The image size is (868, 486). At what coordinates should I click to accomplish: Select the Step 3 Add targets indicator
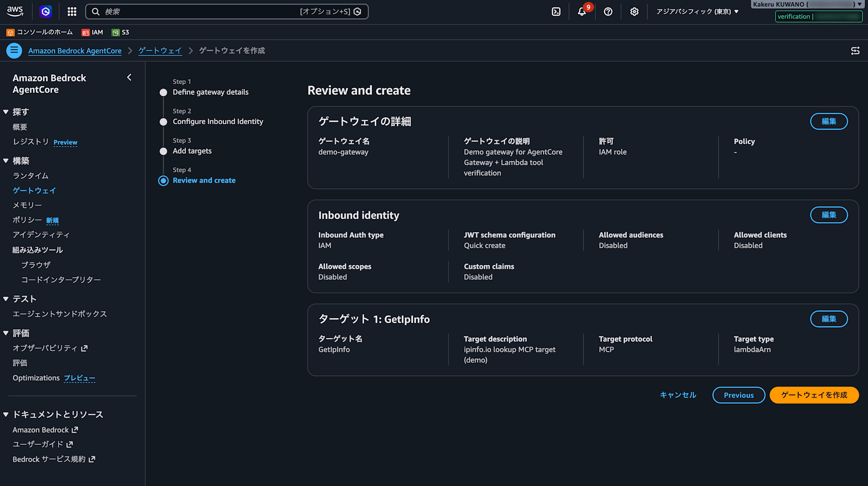(x=163, y=151)
